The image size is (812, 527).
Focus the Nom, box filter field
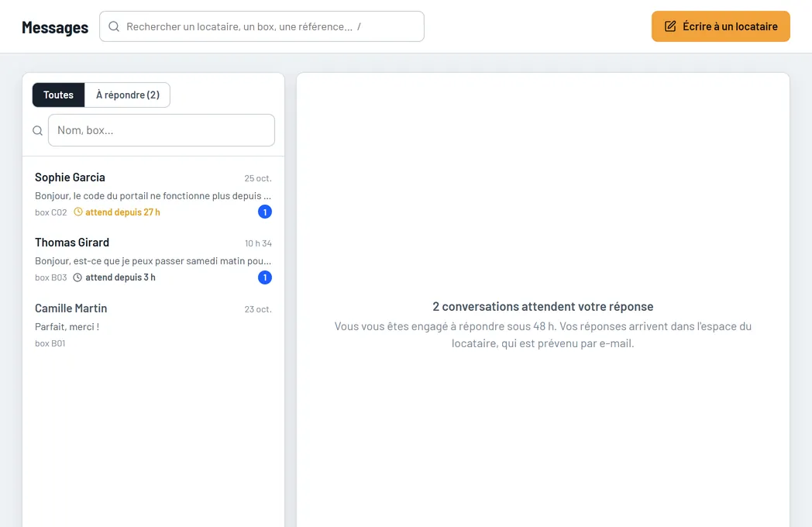(x=161, y=130)
